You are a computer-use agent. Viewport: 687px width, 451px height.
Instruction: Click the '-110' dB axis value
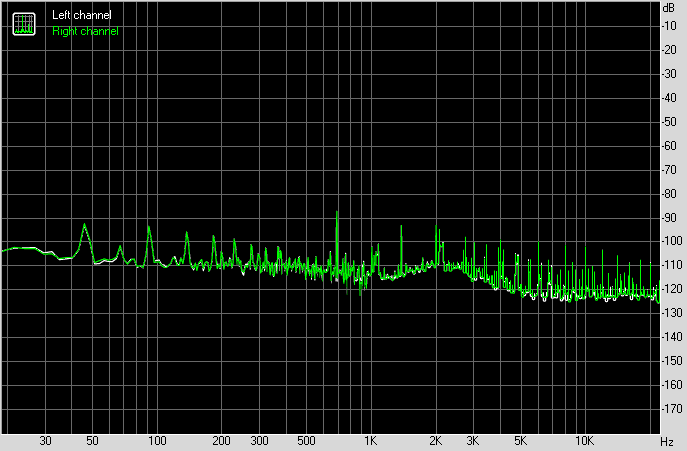672,265
